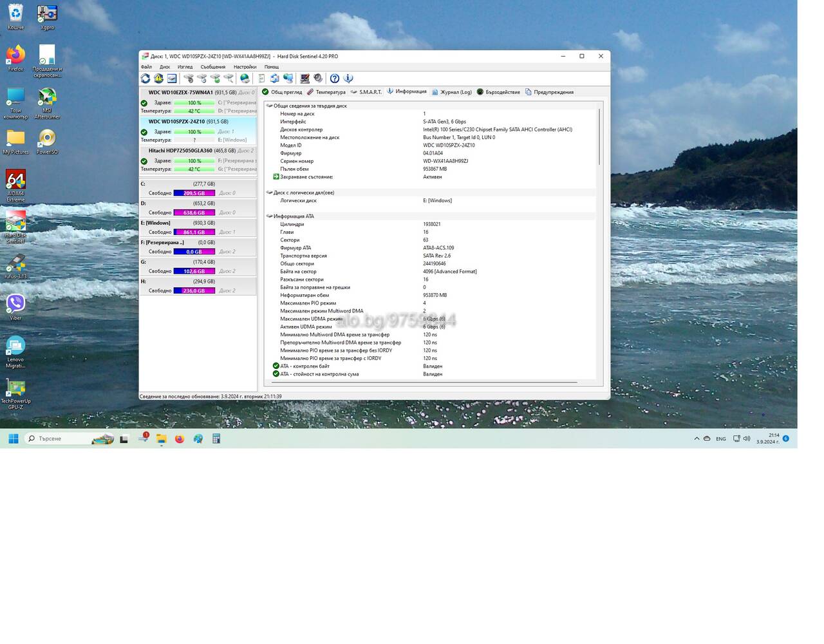Screen dimensions: 824x644
Task: Open TechPowerUp GPU-Z desktop icon
Action: pyautogui.click(x=15, y=394)
